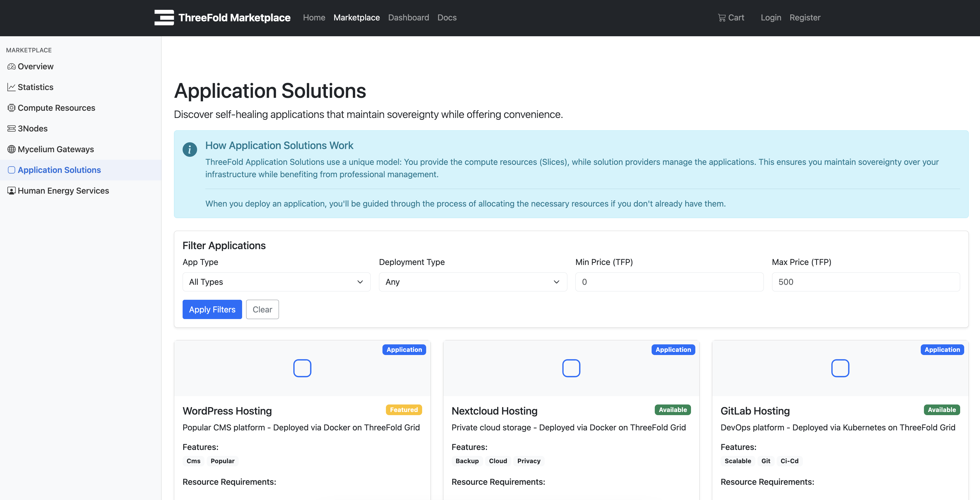The height and width of the screenshot is (500, 980).
Task: Click the Mycelium Gateways globe icon
Action: [x=12, y=149]
